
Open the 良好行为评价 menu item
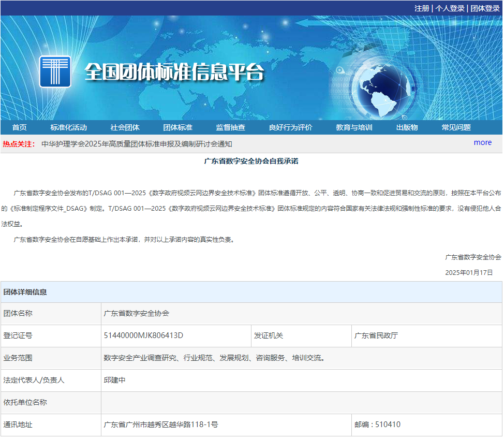[x=291, y=127]
